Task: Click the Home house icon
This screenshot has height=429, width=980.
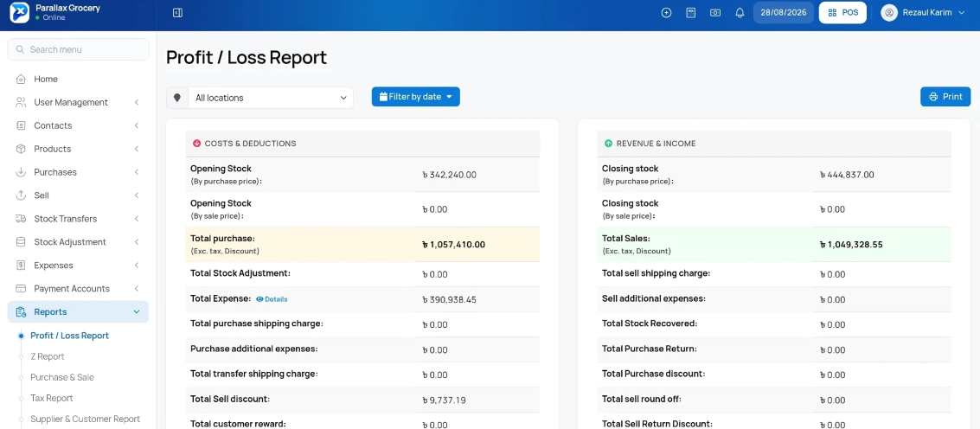Action: click(21, 79)
